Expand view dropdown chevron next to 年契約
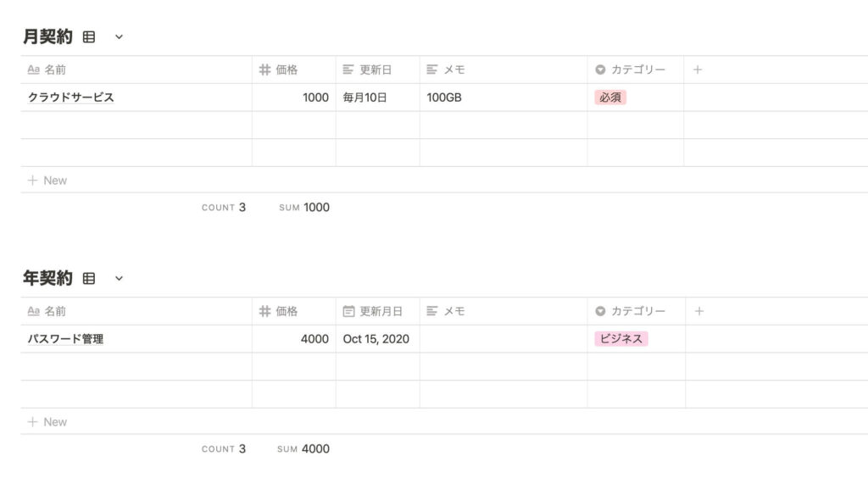 [119, 278]
